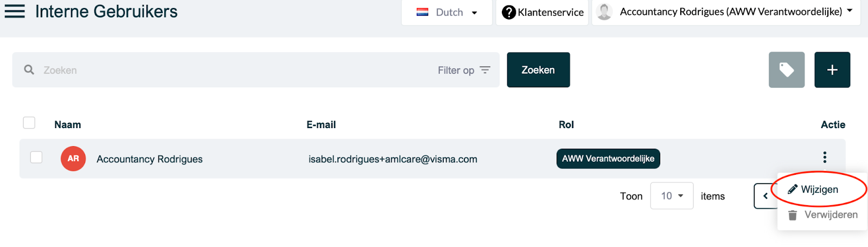Click the Netherlands flag icon
868x247 pixels.
tap(422, 12)
